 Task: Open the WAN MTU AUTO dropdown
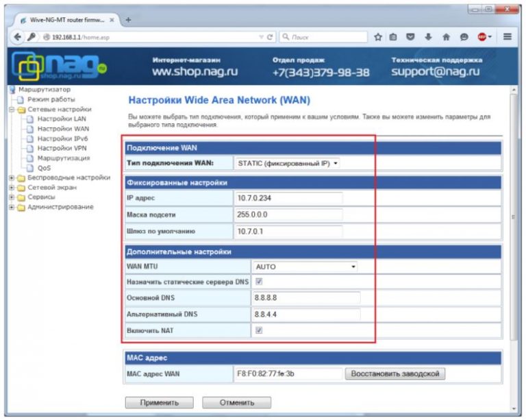pyautogui.click(x=305, y=267)
